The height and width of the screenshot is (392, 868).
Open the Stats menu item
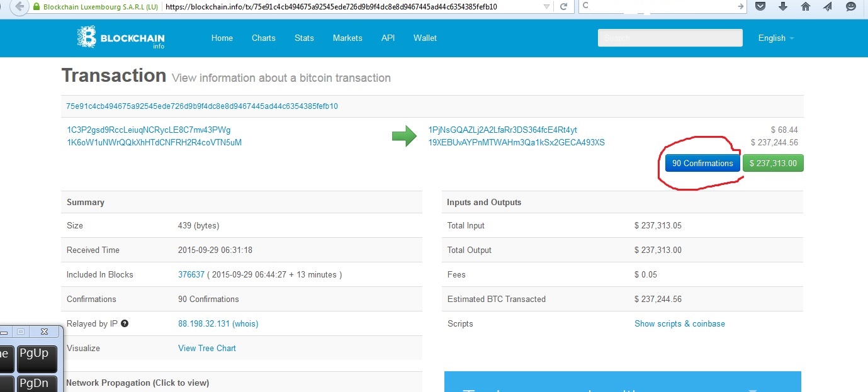[x=304, y=38]
